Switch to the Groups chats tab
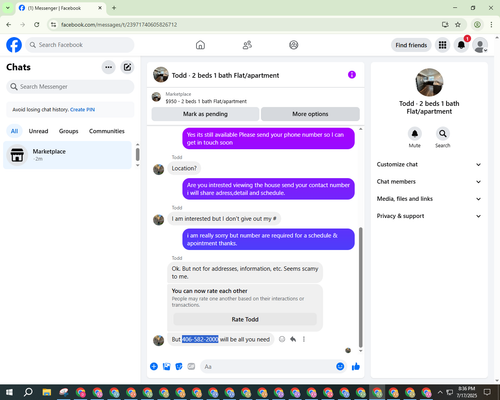 [x=68, y=131]
